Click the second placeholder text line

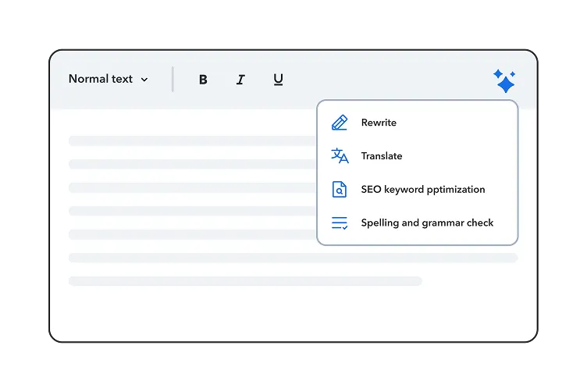pos(191,164)
